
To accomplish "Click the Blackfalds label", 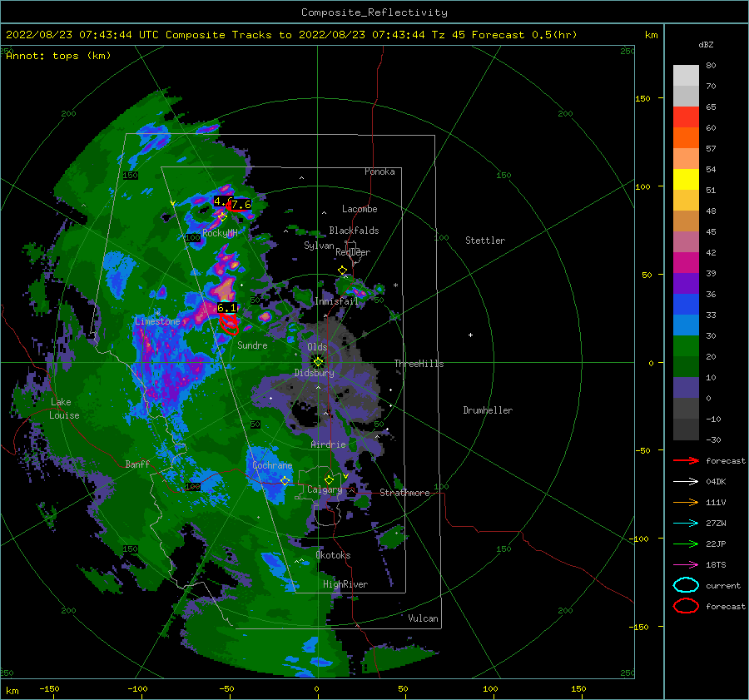I will (x=354, y=231).
